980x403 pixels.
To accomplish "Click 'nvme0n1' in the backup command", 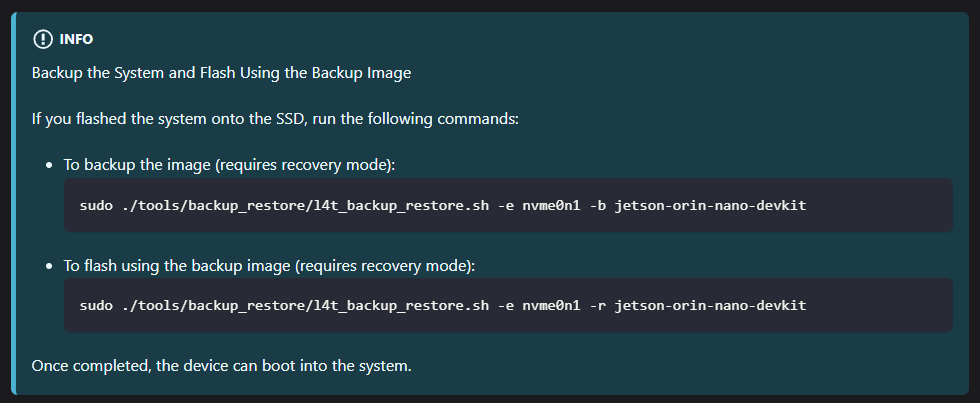I will click(x=551, y=205).
